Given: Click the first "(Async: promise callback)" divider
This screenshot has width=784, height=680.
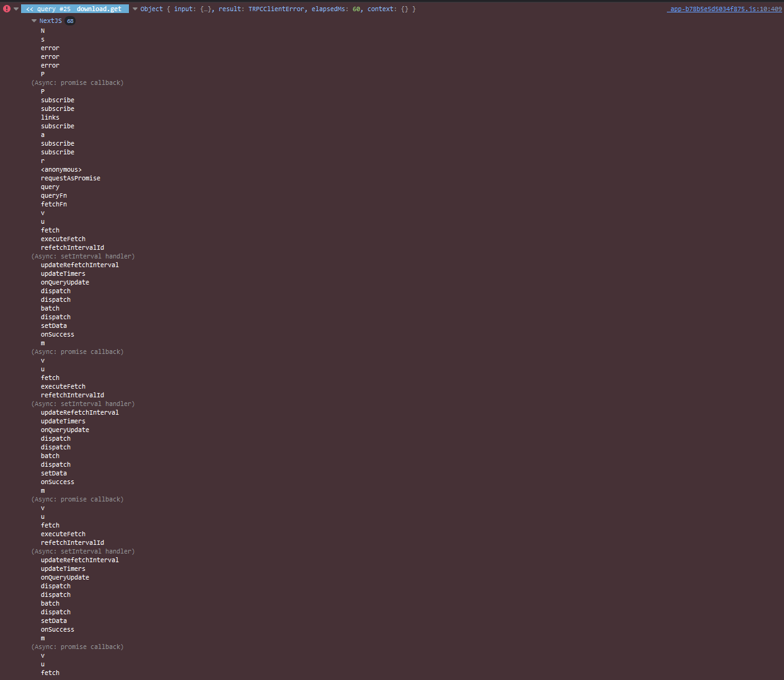Looking at the screenshot, I should pyautogui.click(x=77, y=82).
